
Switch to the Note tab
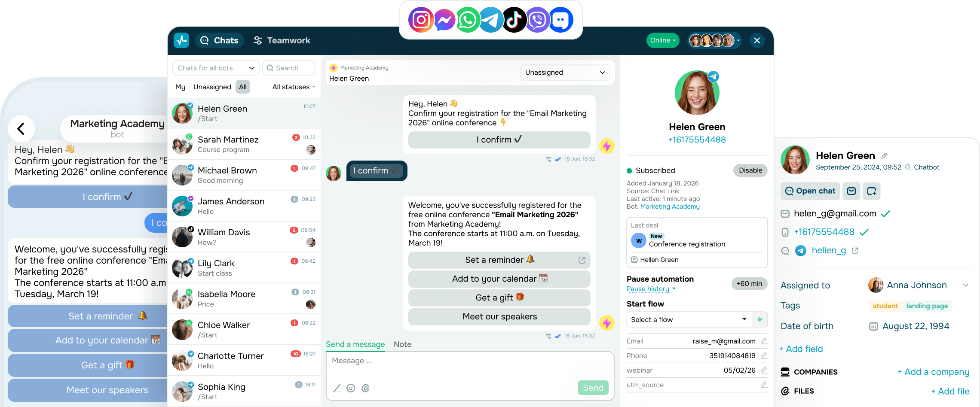(402, 344)
